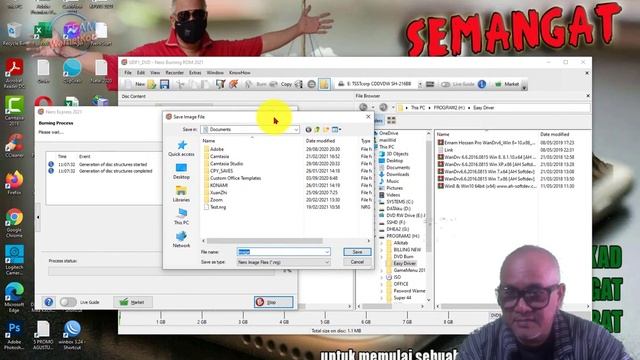Screen dimensions: 640x360
Task: Click the File Browser back navigation button
Action: [x=363, y=107]
